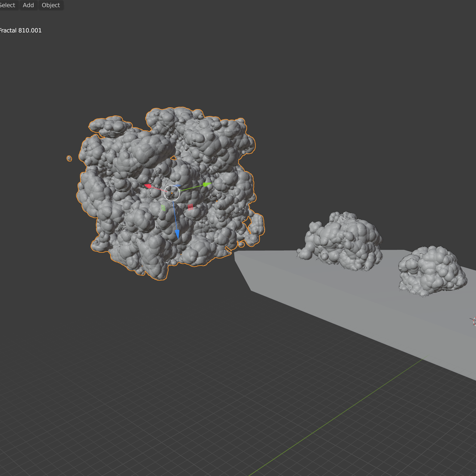Open the Object menu

point(51,5)
